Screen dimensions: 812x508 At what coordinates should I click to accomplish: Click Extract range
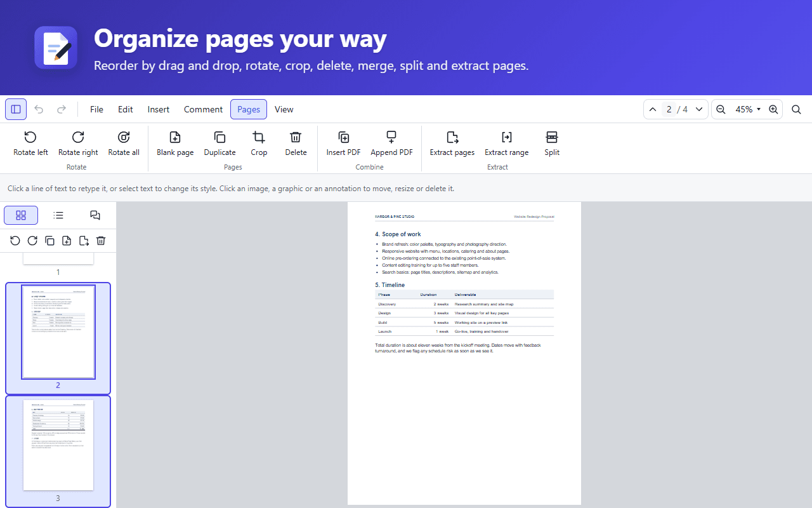click(506, 144)
